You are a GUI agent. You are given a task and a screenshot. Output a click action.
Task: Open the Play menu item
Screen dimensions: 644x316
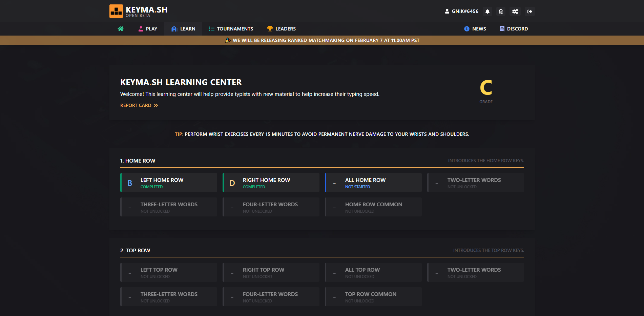148,29
